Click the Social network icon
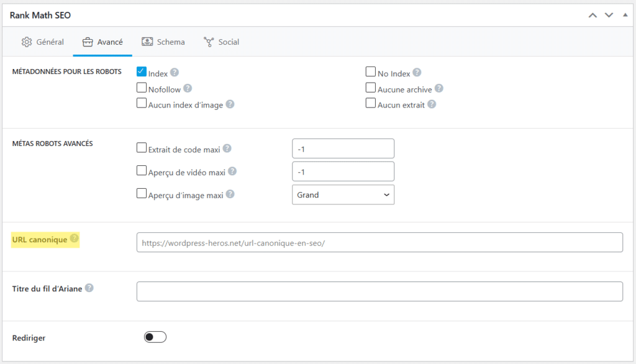 click(x=209, y=42)
